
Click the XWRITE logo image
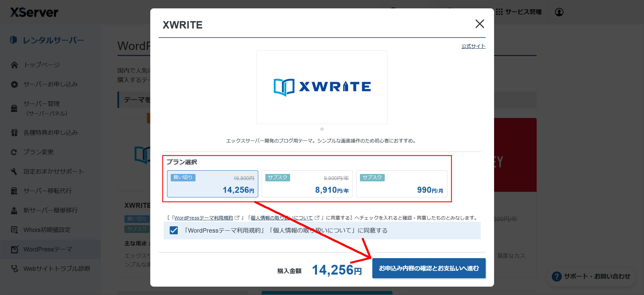click(322, 87)
